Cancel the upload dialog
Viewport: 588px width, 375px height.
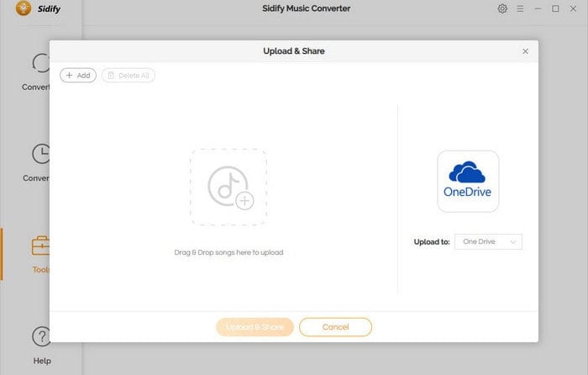coord(336,327)
